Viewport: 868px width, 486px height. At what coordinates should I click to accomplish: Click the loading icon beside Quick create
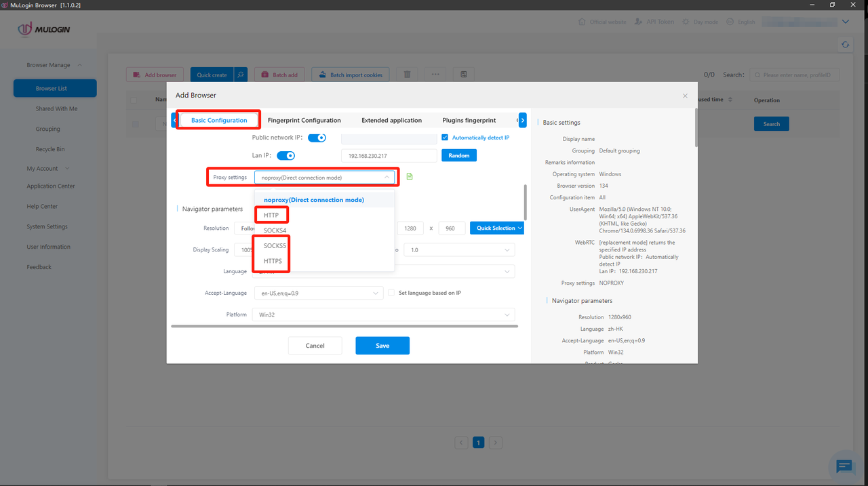pos(241,75)
